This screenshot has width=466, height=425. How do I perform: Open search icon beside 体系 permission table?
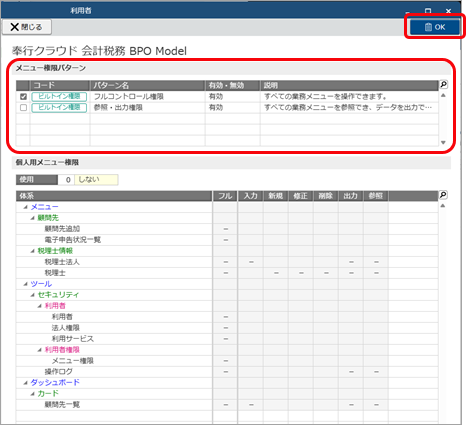[443, 195]
